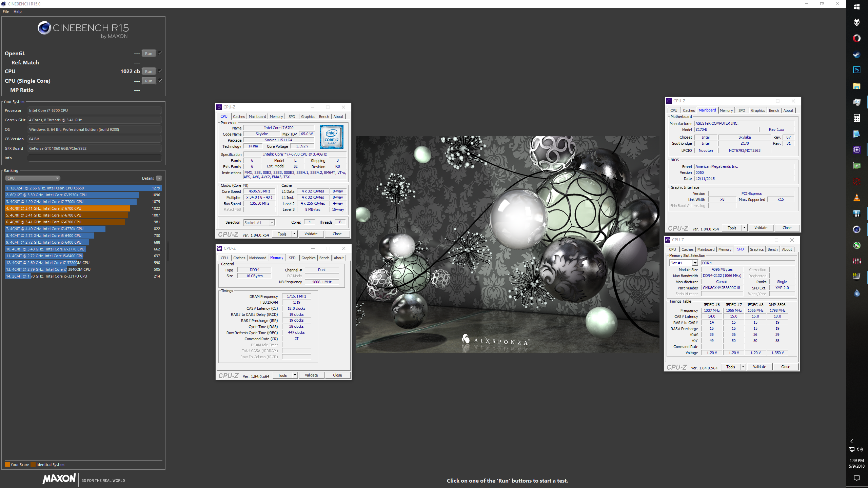The width and height of the screenshot is (868, 488).
Task: Switch to CPU-Z via its taskbar icon
Action: coord(857,150)
